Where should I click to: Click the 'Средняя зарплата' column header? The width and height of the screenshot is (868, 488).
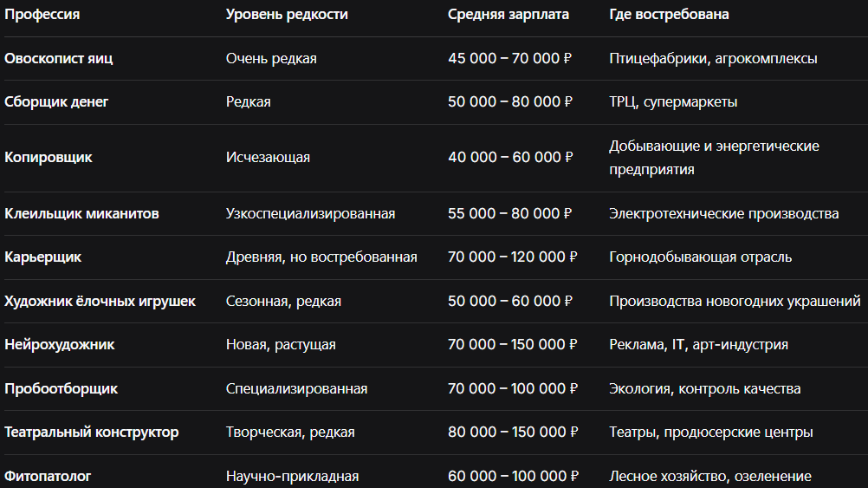click(508, 15)
